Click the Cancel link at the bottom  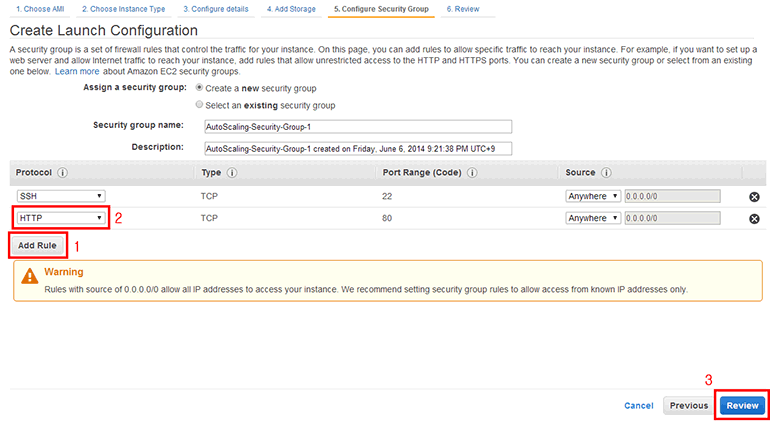tap(638, 406)
